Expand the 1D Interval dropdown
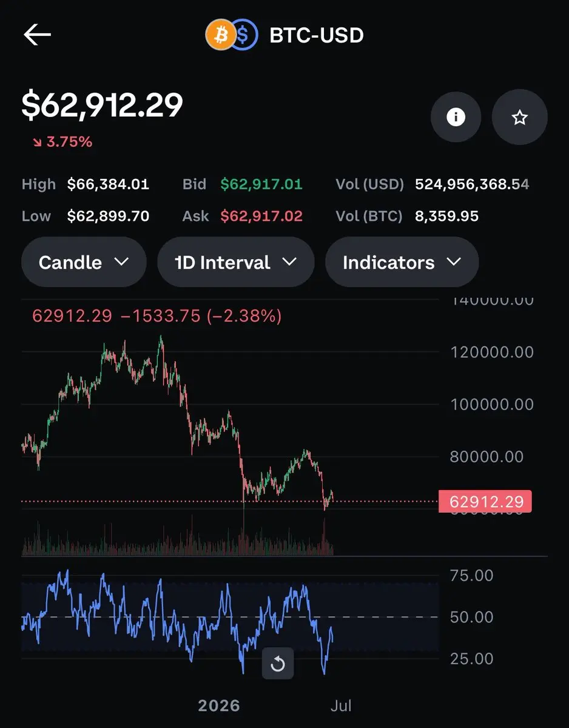Image resolution: width=569 pixels, height=728 pixels. tap(235, 262)
